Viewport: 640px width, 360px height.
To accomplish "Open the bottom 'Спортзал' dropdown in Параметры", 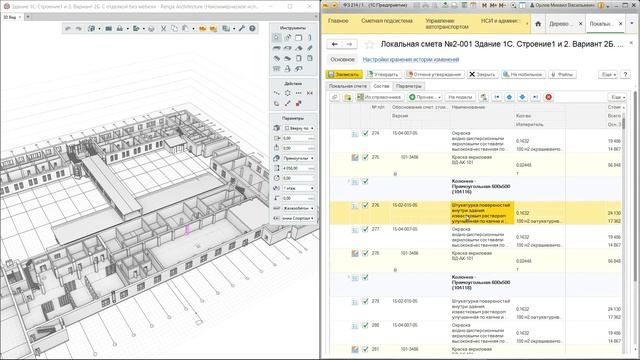I will [x=299, y=218].
